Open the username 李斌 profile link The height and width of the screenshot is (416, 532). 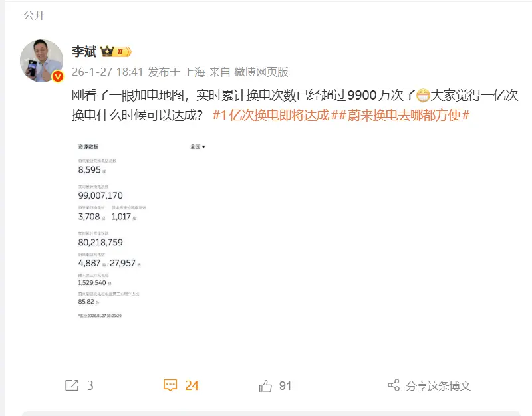coord(84,52)
